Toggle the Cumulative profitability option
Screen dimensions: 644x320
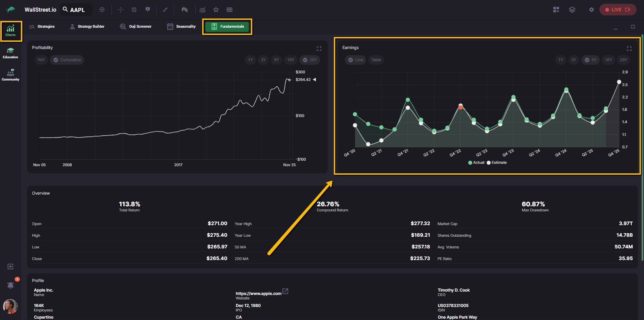(67, 60)
